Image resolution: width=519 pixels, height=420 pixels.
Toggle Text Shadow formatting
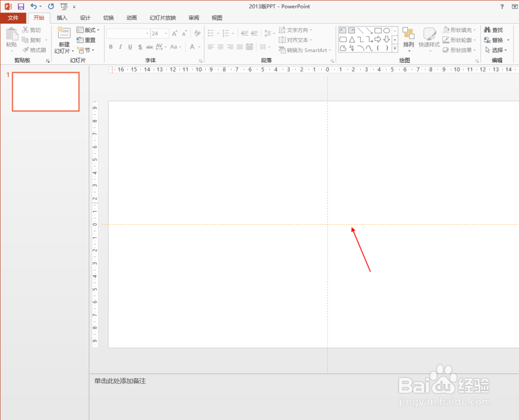pos(140,47)
